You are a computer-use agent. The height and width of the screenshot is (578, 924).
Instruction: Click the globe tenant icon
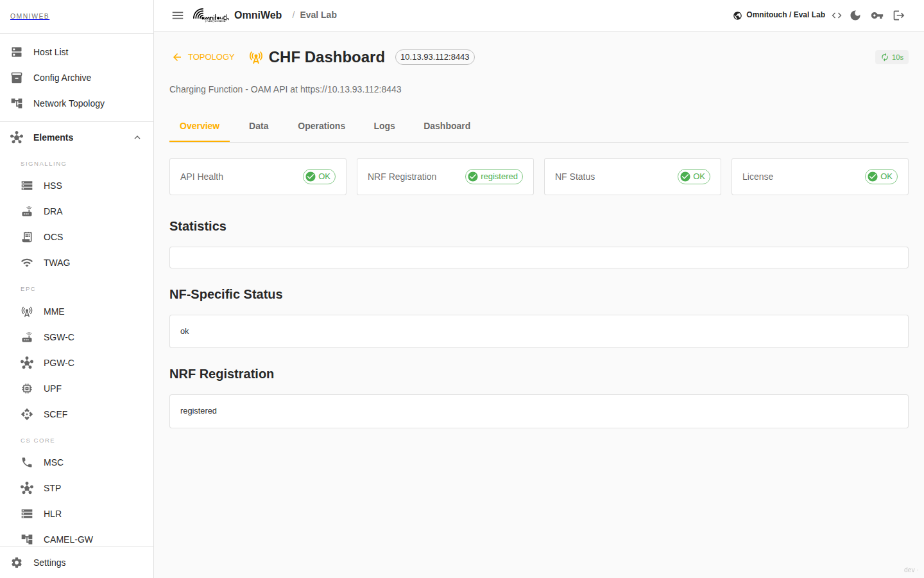[738, 15]
